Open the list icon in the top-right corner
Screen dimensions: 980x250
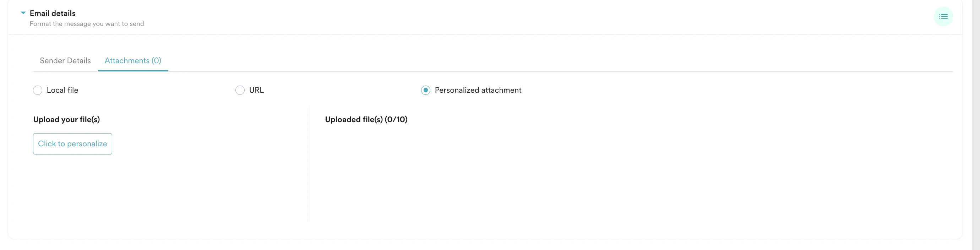coord(943,16)
